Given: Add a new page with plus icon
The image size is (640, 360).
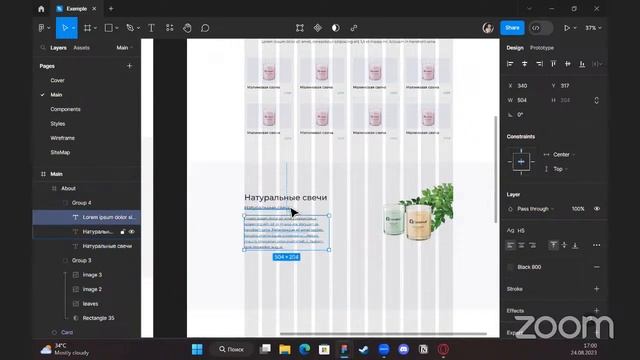Looking at the screenshot, I should [129, 66].
